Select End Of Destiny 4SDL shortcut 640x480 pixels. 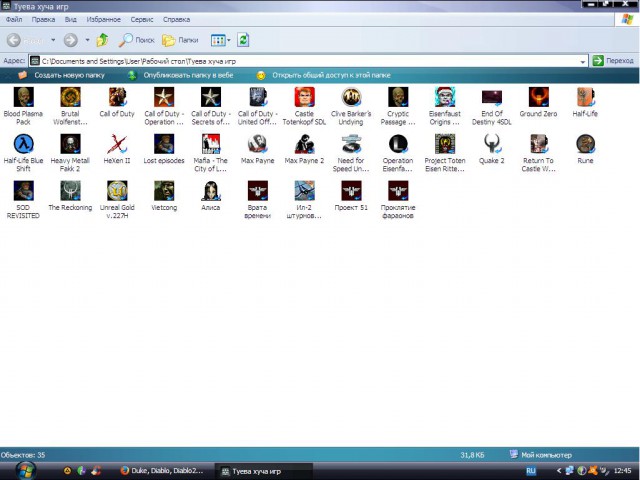click(491, 97)
